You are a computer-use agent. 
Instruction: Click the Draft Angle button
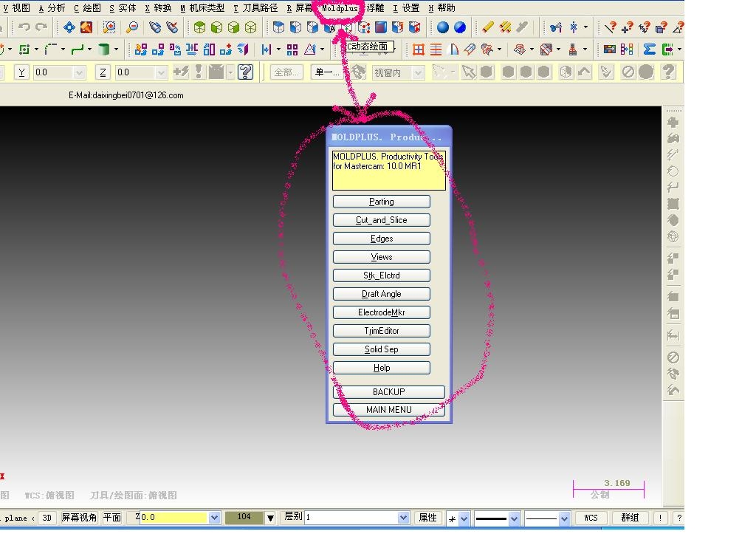click(x=382, y=294)
